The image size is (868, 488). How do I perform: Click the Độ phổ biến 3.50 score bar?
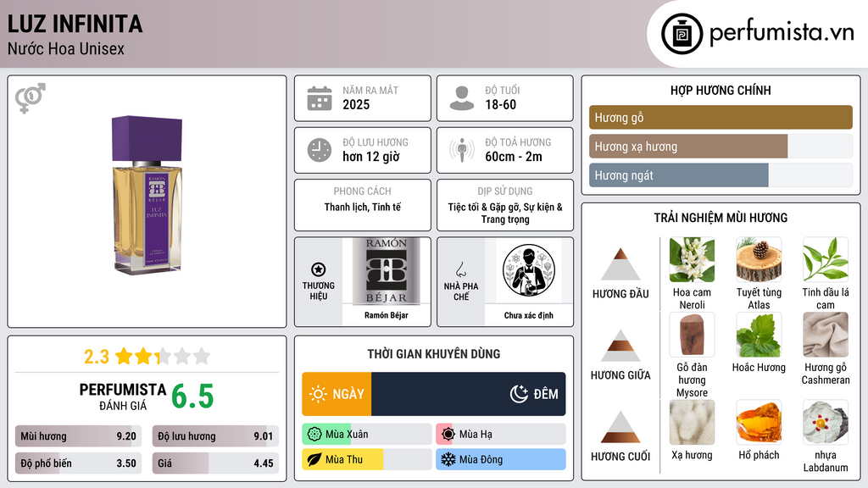point(79,463)
